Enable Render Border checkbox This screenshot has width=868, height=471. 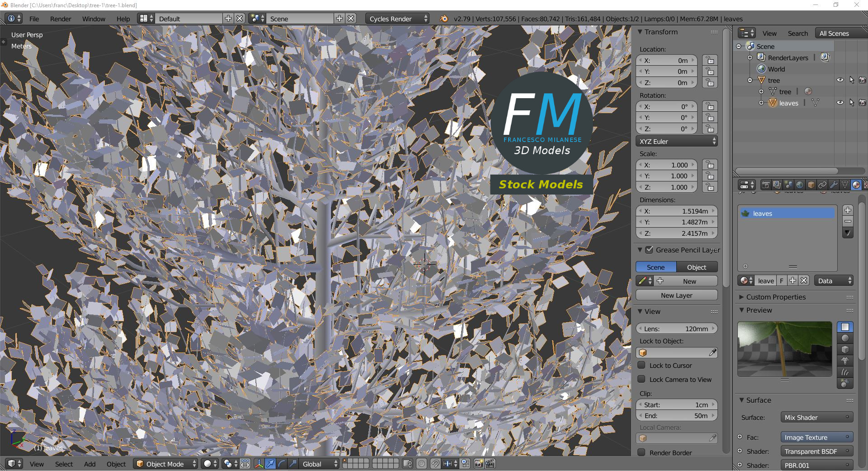click(x=642, y=452)
